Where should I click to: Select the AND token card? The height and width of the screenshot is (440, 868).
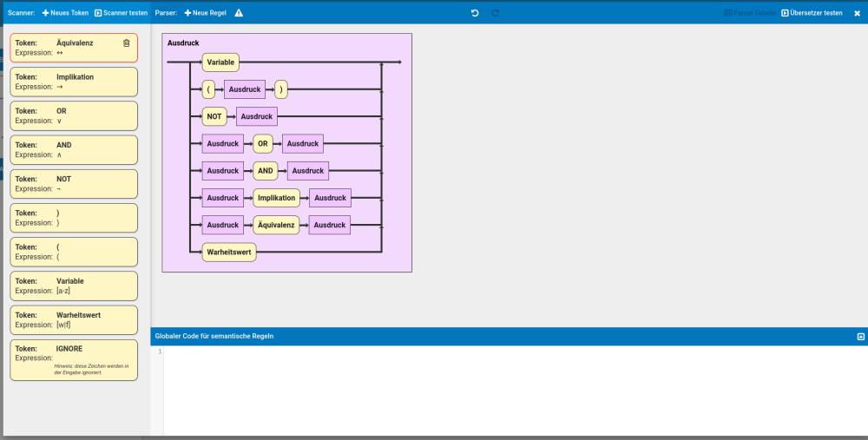[74, 150]
